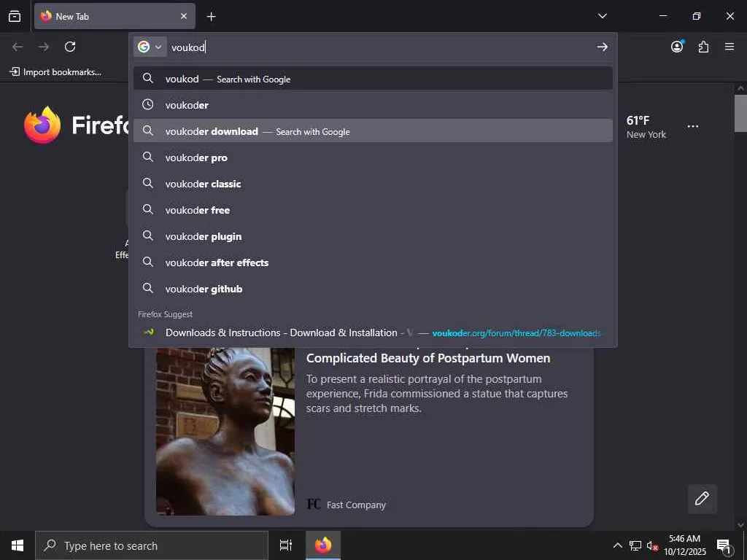Open the Google search engine selector
This screenshot has width=747, height=560.
(x=150, y=47)
